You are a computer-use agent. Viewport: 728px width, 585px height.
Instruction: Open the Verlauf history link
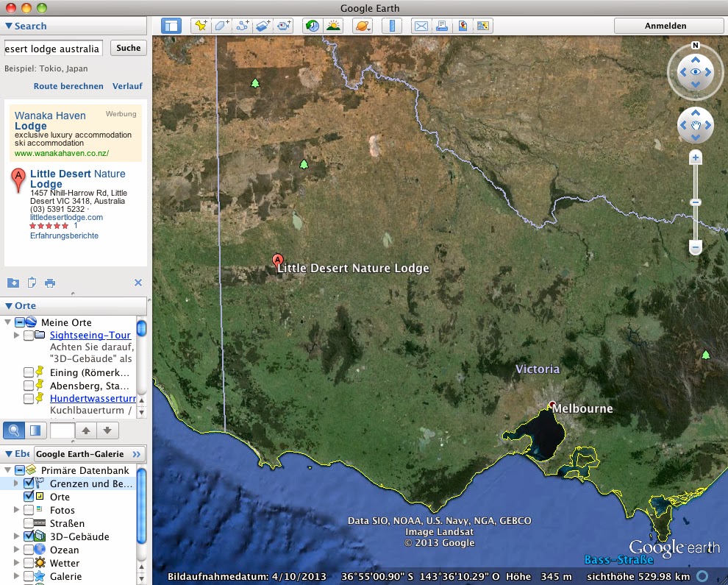click(127, 86)
